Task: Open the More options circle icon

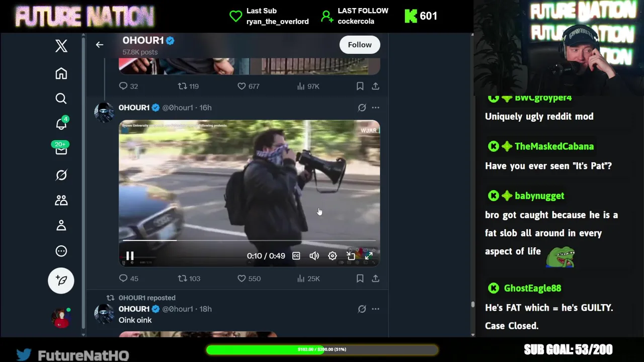Action: (x=61, y=251)
